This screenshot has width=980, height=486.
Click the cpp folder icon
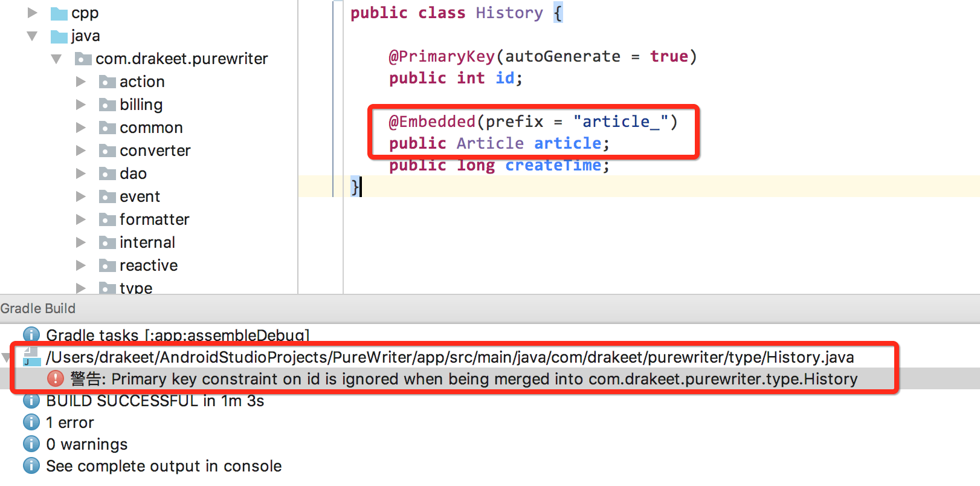pos(59,13)
